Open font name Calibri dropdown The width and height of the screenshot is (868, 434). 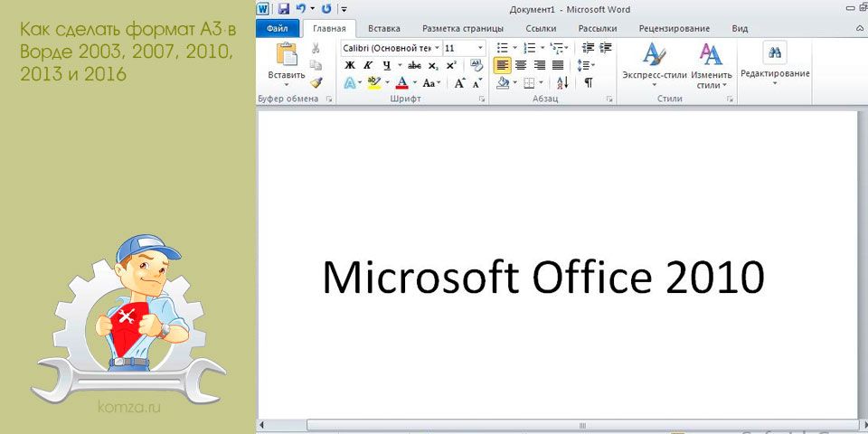pos(437,48)
